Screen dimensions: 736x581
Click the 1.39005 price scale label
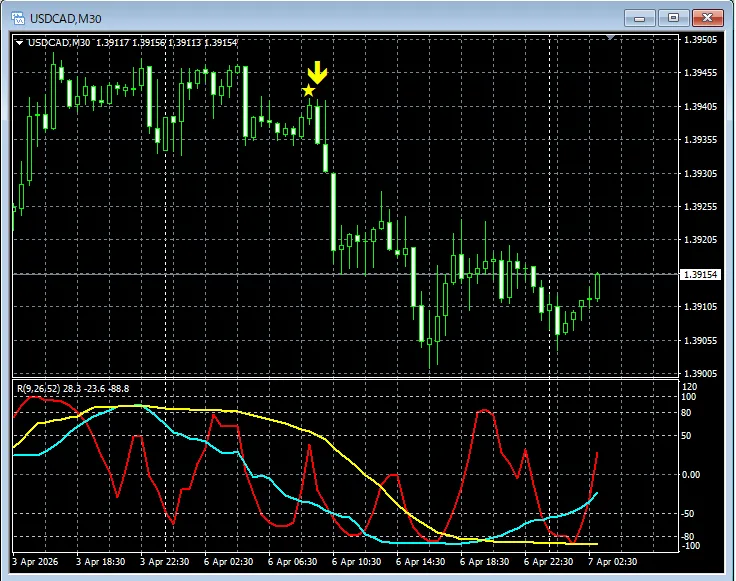click(700, 374)
